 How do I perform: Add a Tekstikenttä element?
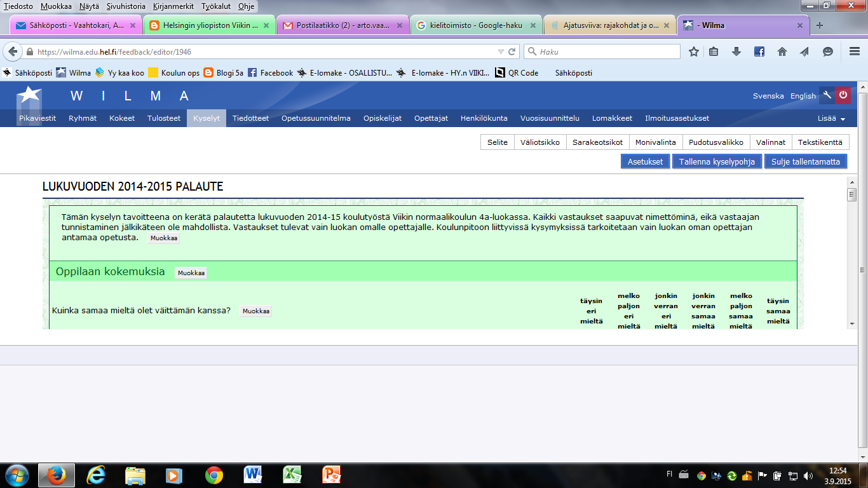pos(820,142)
